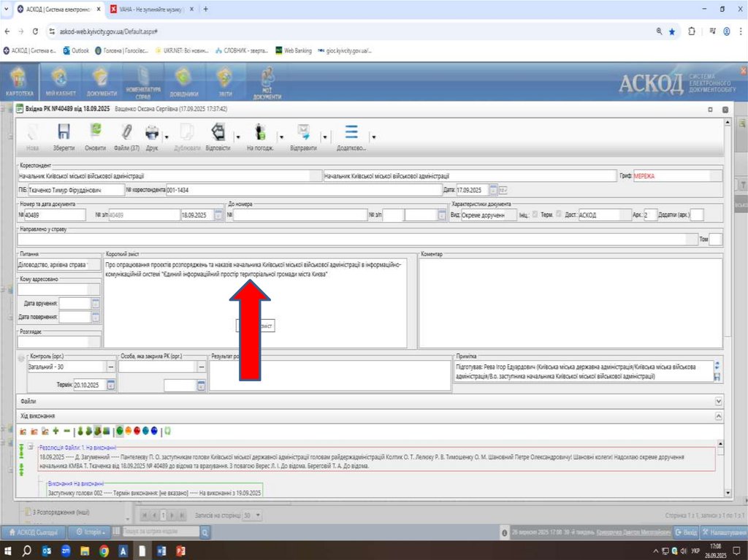The width and height of the screenshot is (748, 560).
Task: Collapse the resolution tree node
Action: 31,447
